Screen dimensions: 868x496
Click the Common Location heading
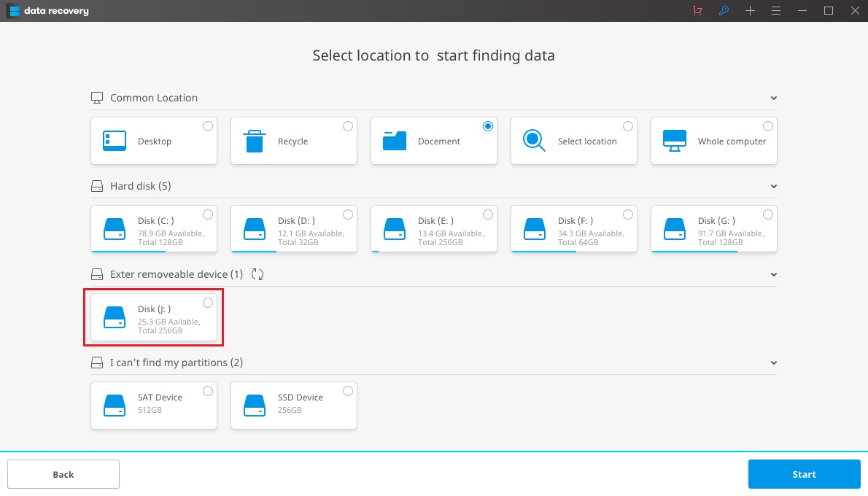[154, 98]
